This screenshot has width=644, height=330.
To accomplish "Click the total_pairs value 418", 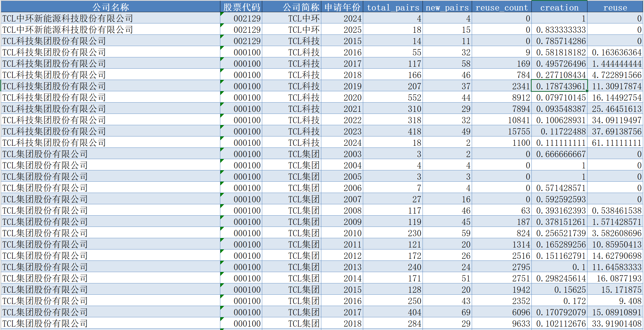I will coord(393,131).
